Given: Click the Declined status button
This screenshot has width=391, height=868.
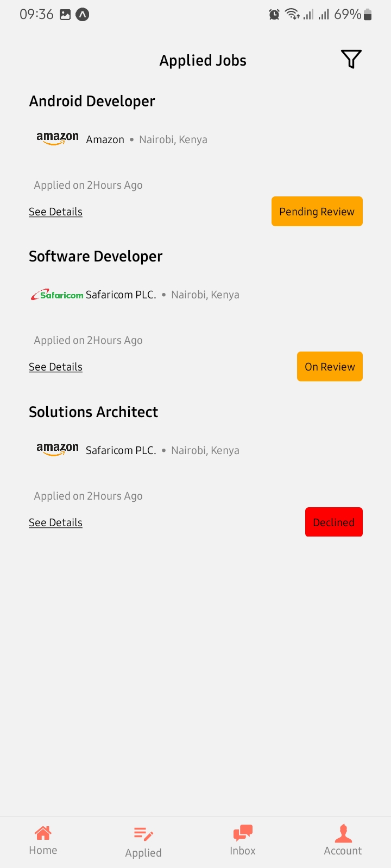Looking at the screenshot, I should 333,522.
